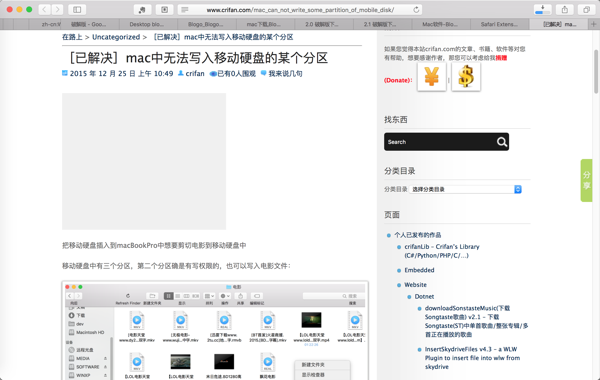
Task: Switch to the Desktop blo... tab
Action: 147,24
